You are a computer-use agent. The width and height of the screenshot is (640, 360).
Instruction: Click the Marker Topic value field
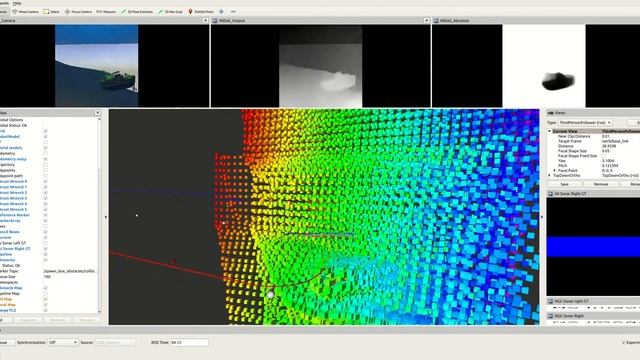69,271
